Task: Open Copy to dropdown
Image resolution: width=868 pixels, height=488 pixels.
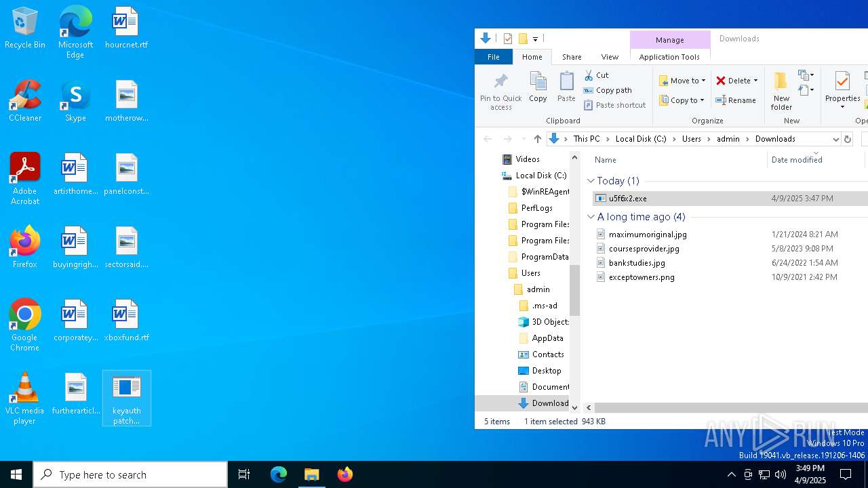Action: tap(682, 100)
